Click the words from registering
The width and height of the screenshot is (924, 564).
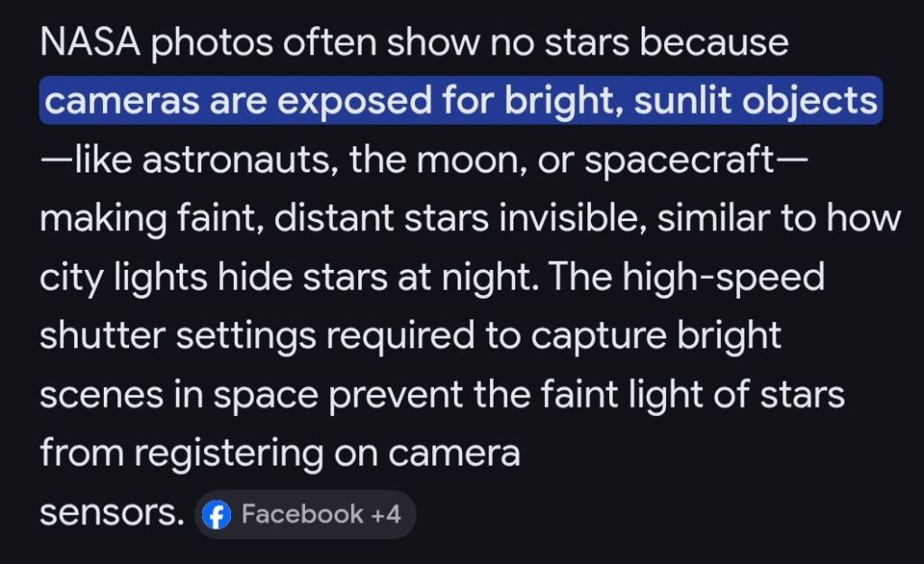pos(180,454)
